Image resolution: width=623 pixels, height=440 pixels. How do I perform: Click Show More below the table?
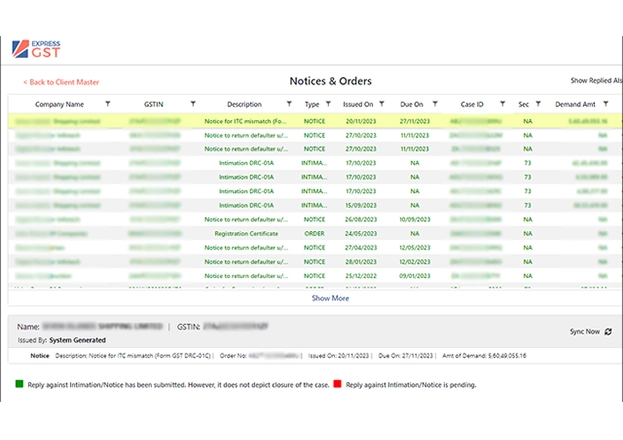[330, 297]
